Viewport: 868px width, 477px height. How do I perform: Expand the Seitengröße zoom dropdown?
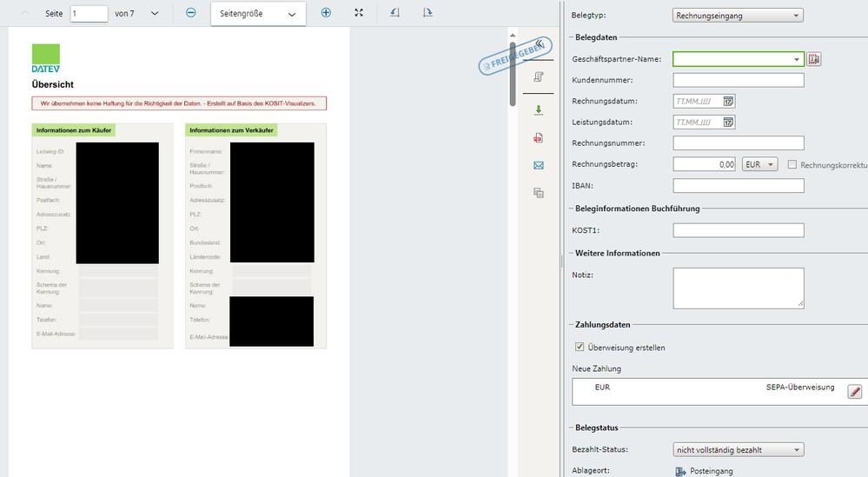click(258, 14)
